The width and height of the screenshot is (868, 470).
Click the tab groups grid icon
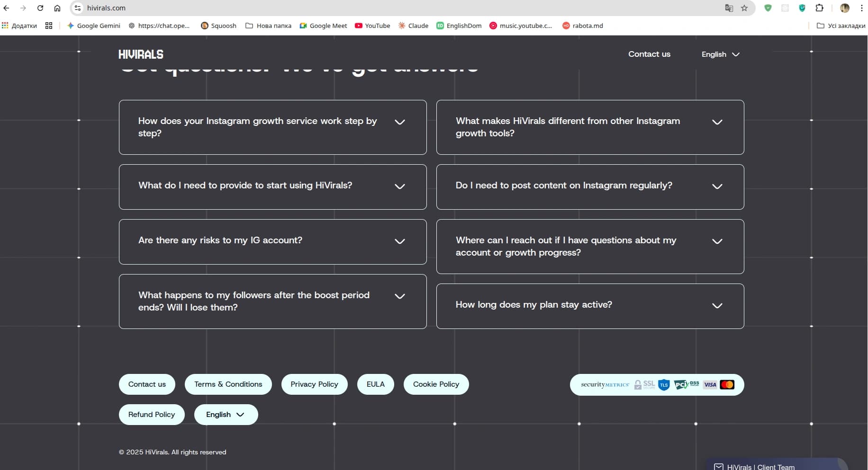[x=49, y=26]
